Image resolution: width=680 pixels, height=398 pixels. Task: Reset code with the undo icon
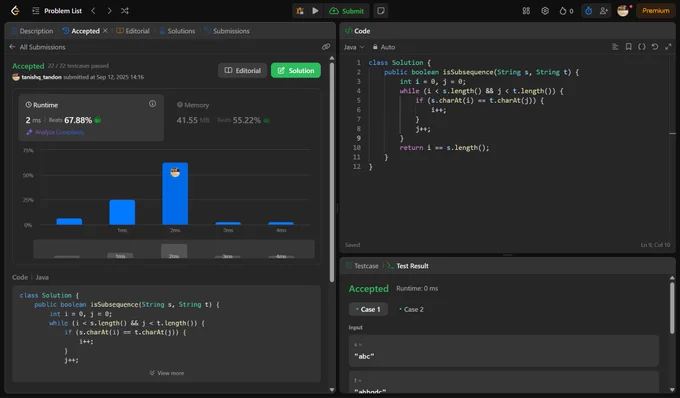pos(655,47)
